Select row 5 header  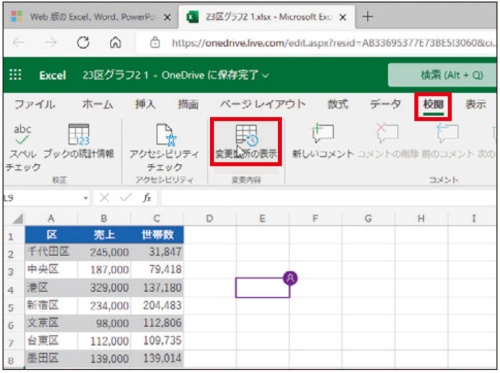point(11,307)
